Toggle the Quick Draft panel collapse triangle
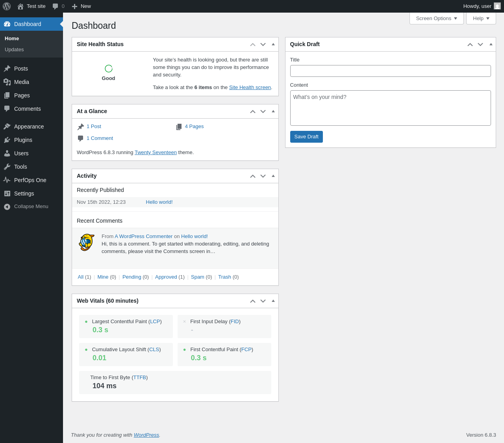This screenshot has height=443, width=504. point(491,44)
